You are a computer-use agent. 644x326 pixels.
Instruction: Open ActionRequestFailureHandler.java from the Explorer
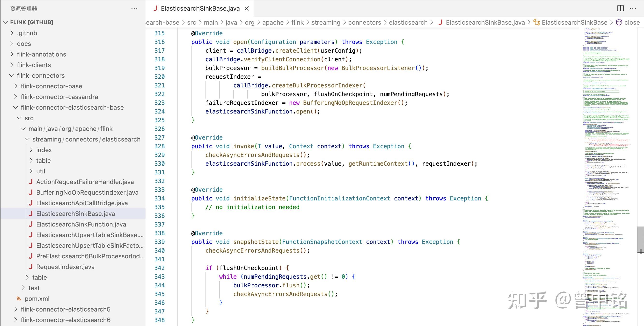point(85,182)
